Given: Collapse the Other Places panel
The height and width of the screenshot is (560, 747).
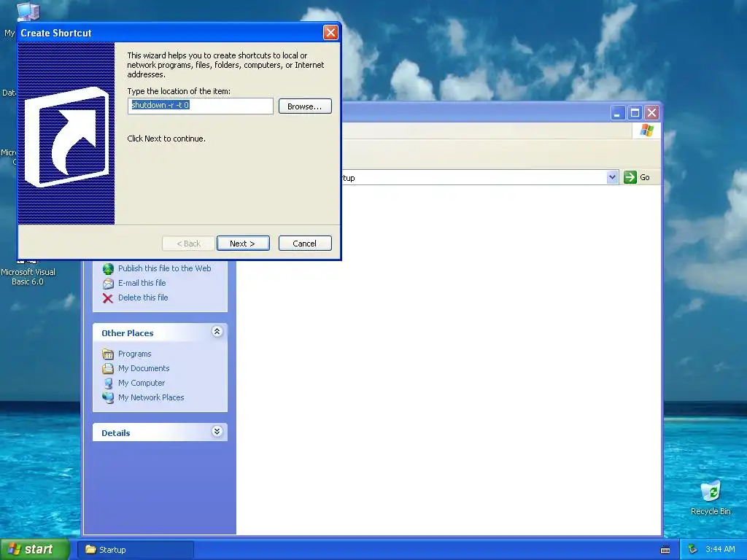Looking at the screenshot, I should (x=217, y=332).
